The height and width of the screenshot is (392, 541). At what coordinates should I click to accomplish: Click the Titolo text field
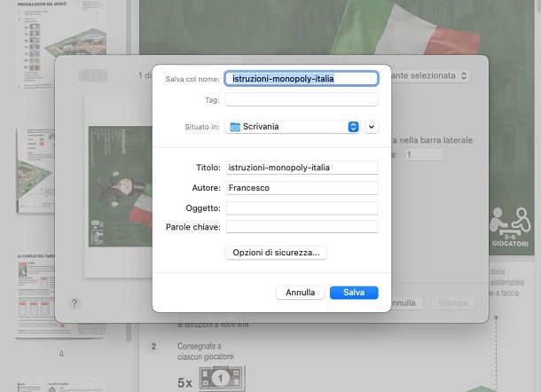coord(302,168)
